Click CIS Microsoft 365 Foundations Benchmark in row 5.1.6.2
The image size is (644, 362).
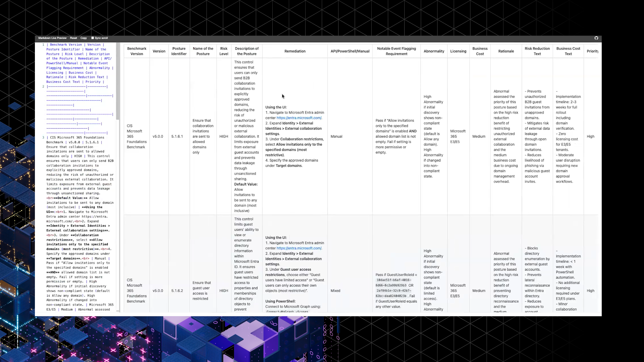137,291
